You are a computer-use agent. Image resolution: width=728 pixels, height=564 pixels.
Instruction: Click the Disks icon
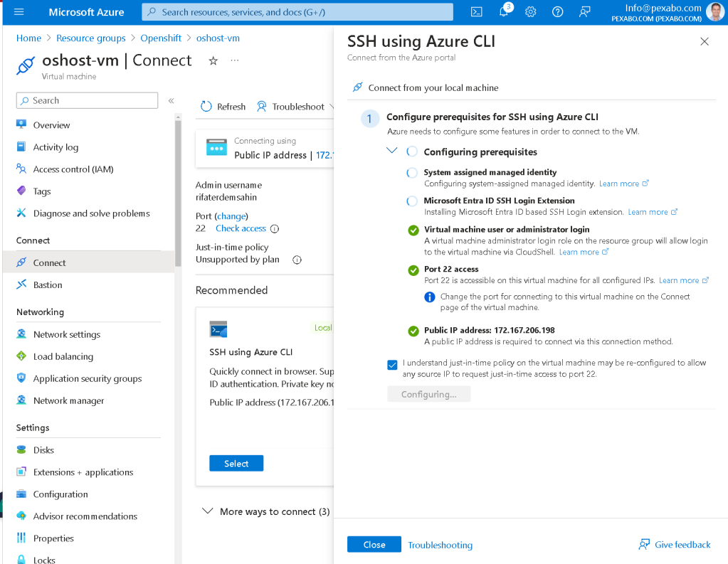point(21,449)
